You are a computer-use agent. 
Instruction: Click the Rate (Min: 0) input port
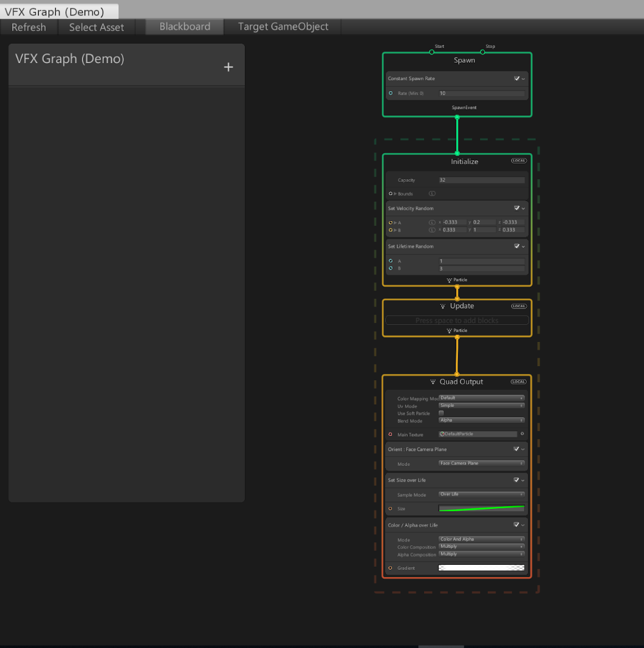[391, 94]
